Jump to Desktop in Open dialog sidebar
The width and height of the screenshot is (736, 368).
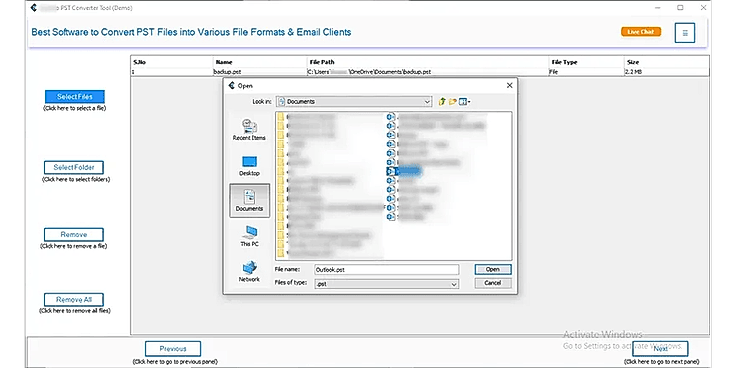coord(249,166)
